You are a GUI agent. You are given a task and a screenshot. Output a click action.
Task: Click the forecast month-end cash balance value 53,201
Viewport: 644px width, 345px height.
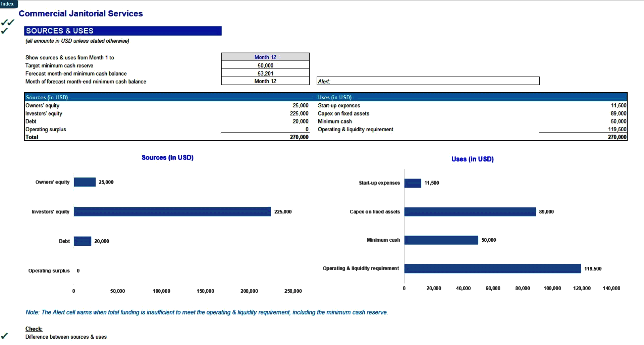(265, 73)
